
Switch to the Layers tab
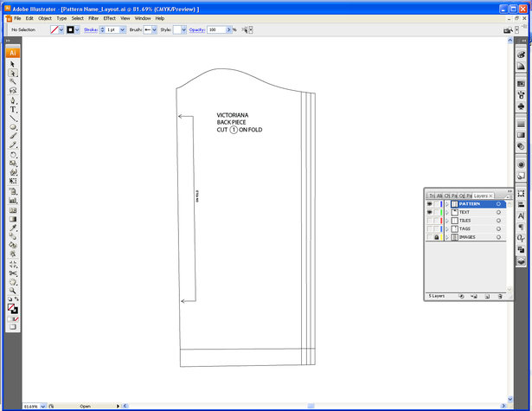[x=484, y=196]
